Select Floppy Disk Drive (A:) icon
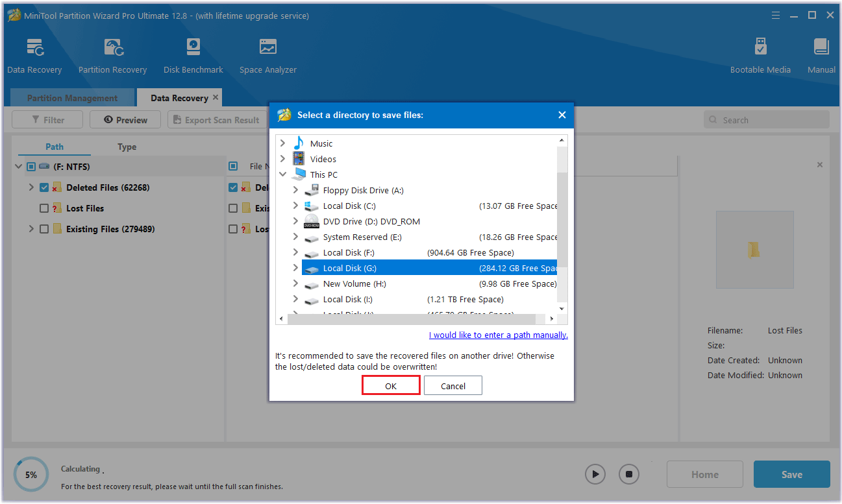This screenshot has width=842, height=504. point(312,190)
